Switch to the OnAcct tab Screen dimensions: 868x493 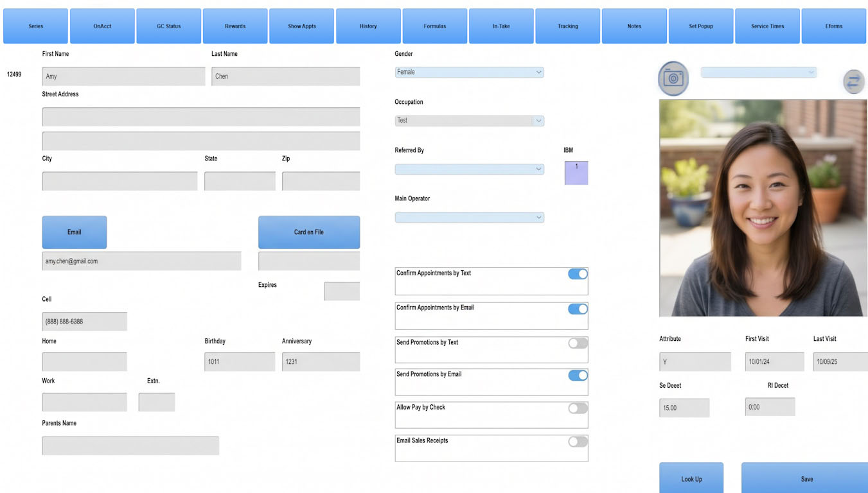click(x=102, y=26)
